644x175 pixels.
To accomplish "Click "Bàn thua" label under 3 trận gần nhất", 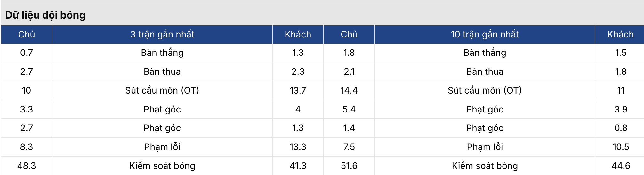I will pos(162,71).
